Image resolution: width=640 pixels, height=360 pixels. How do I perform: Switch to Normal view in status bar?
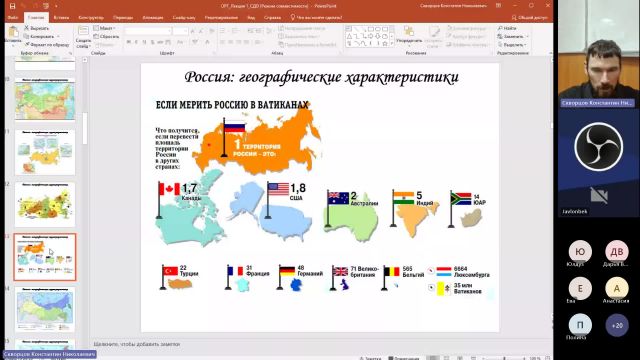(433, 358)
